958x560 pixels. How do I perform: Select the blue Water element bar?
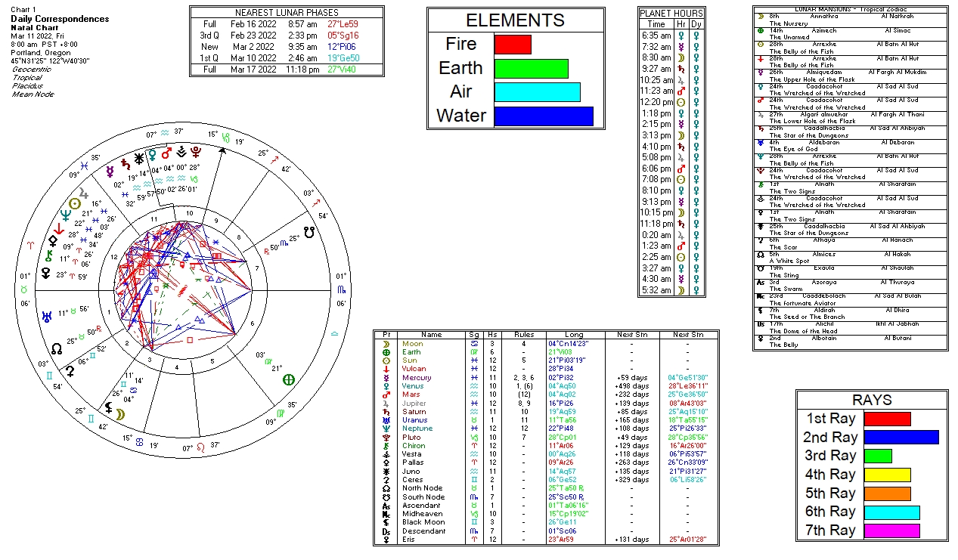[544, 116]
